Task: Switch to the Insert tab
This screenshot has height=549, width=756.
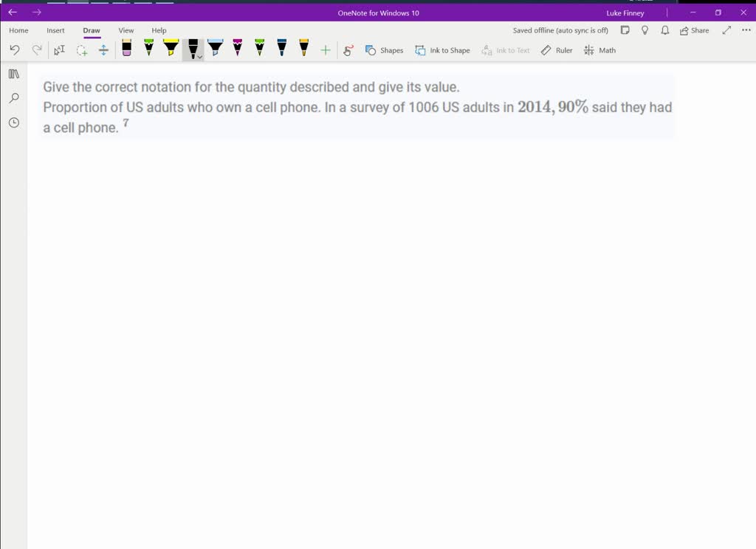Action: [55, 30]
